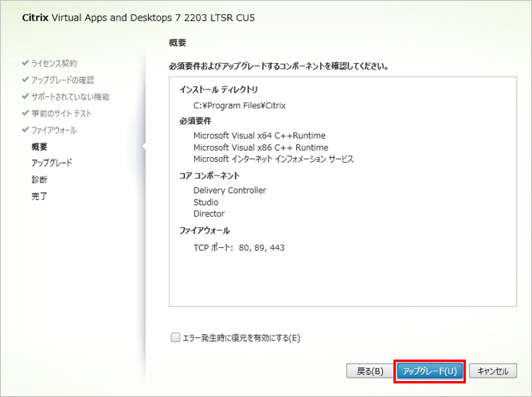
Task: Select ファイアウォール step in sidebar
Action: pyautogui.click(x=54, y=130)
